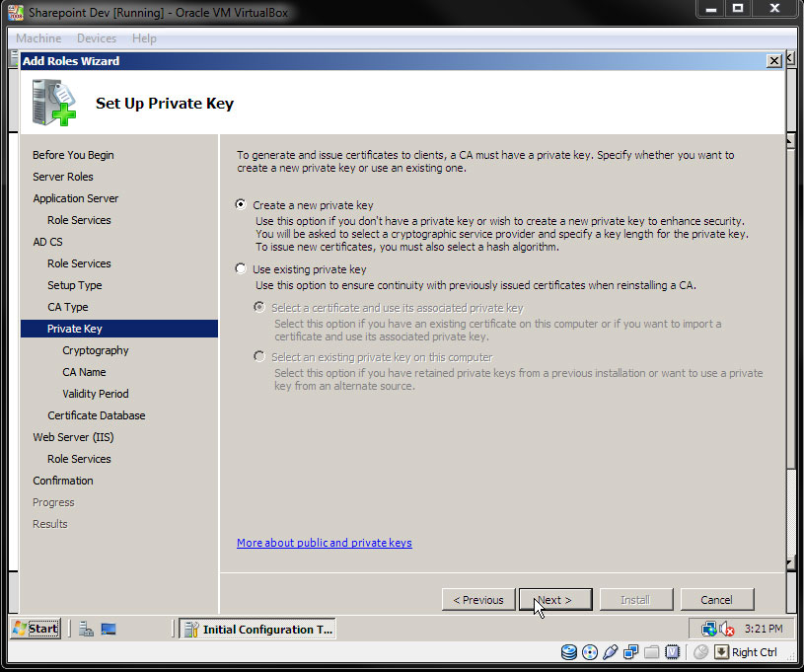Go to Confirmation step
This screenshot has height=672, width=804.
pos(63,481)
